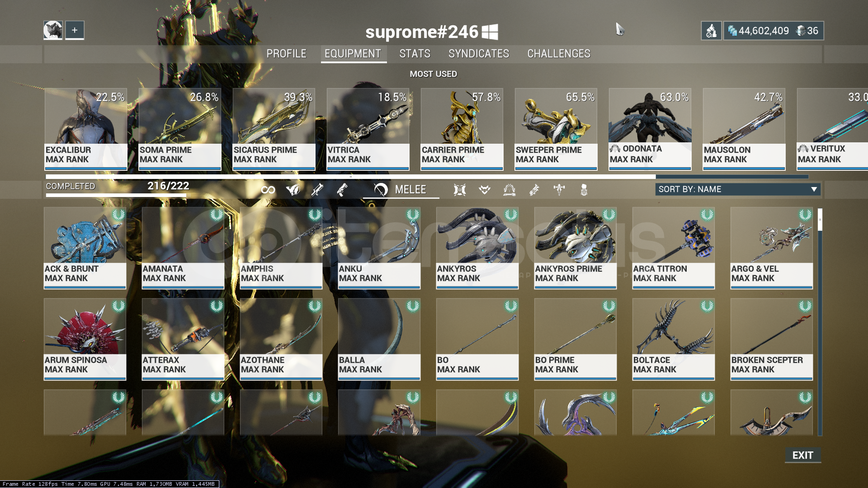Screen dimensions: 868x488
Task: Open the Sort By Name dropdown
Action: click(x=738, y=189)
